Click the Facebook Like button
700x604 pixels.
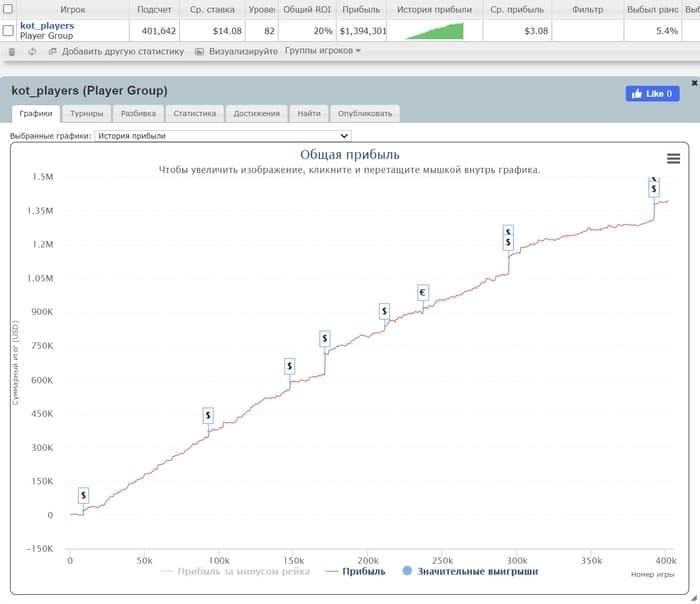pyautogui.click(x=652, y=94)
